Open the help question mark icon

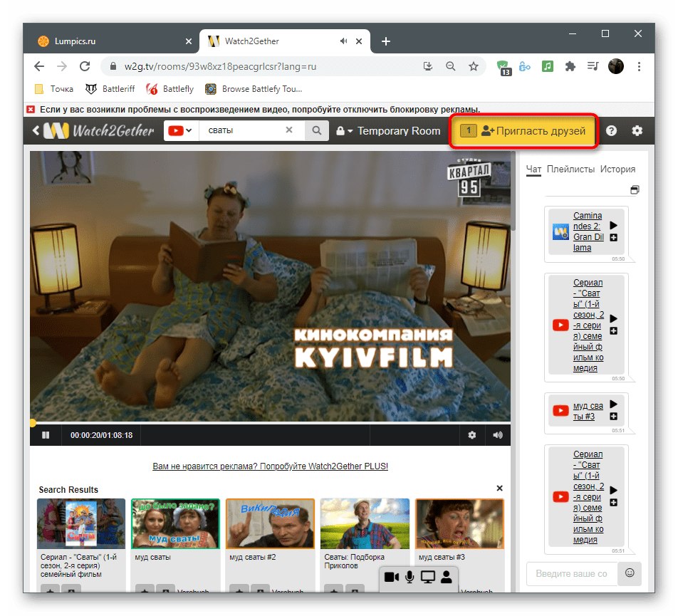[611, 130]
